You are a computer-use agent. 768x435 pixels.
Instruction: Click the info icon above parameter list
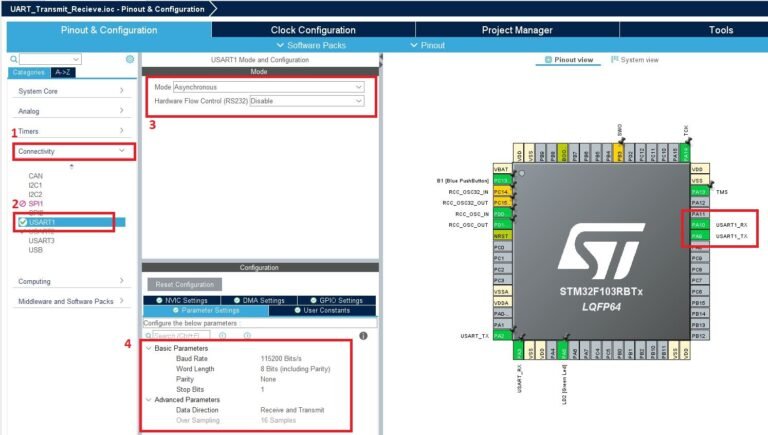(362, 335)
